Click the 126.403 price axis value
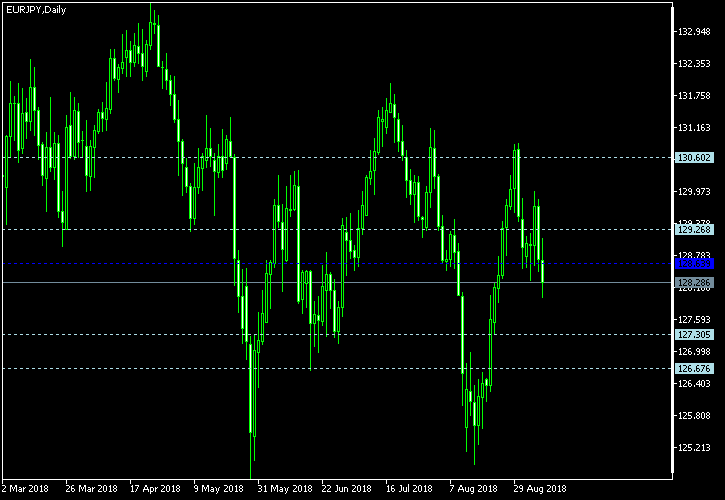The height and width of the screenshot is (500, 725). 694,384
